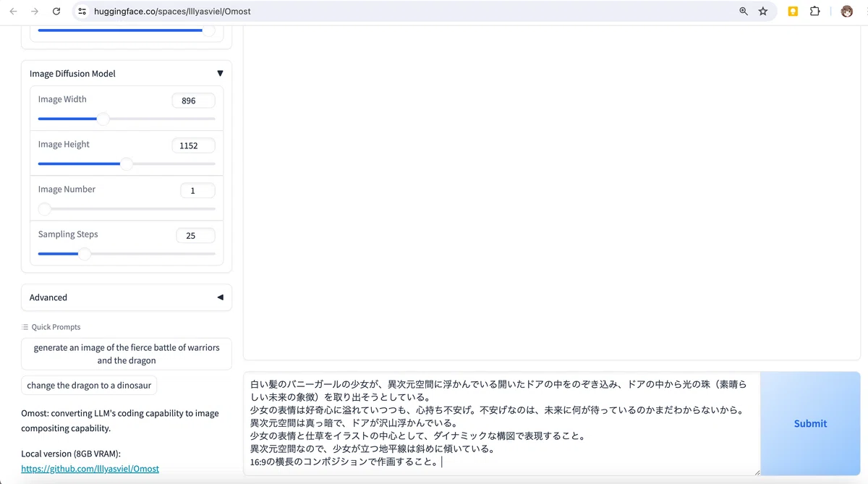Screen dimensions: 868x484
Task: Reload the page with refresh icon
Action: (x=56, y=12)
